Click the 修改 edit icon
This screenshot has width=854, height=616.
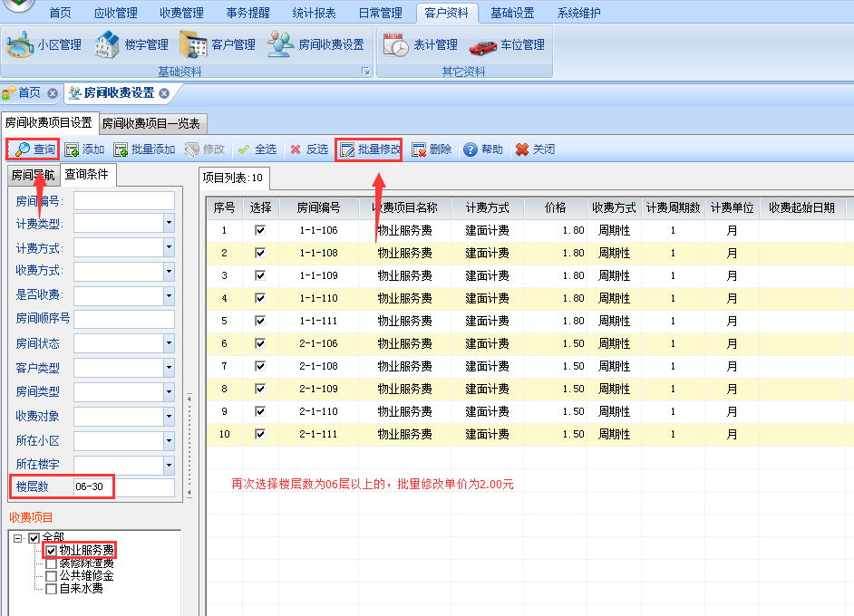click(x=191, y=149)
